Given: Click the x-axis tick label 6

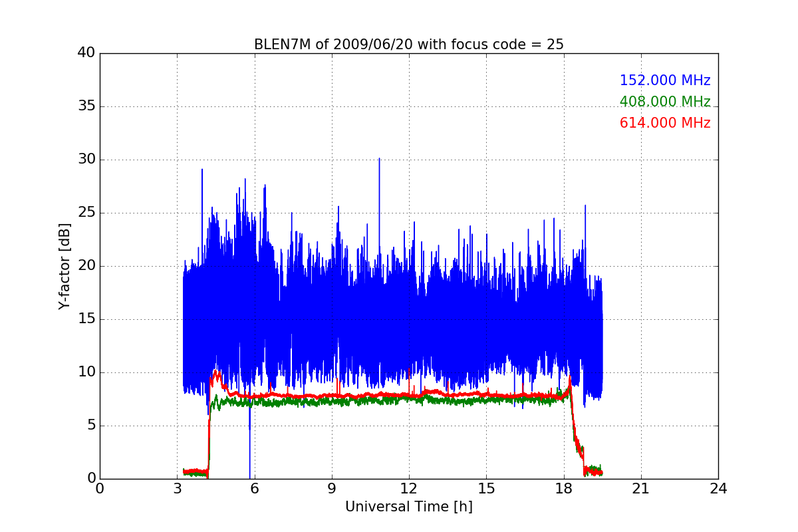Looking at the screenshot, I should pos(255,488).
